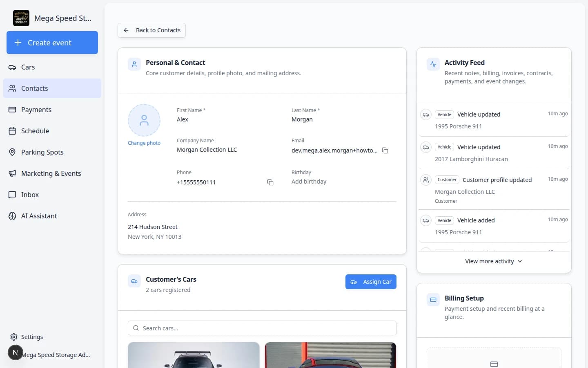588x368 pixels.
Task: Click the car icon beside the 2017 Lamborghini Huracan update
Action: (426, 147)
